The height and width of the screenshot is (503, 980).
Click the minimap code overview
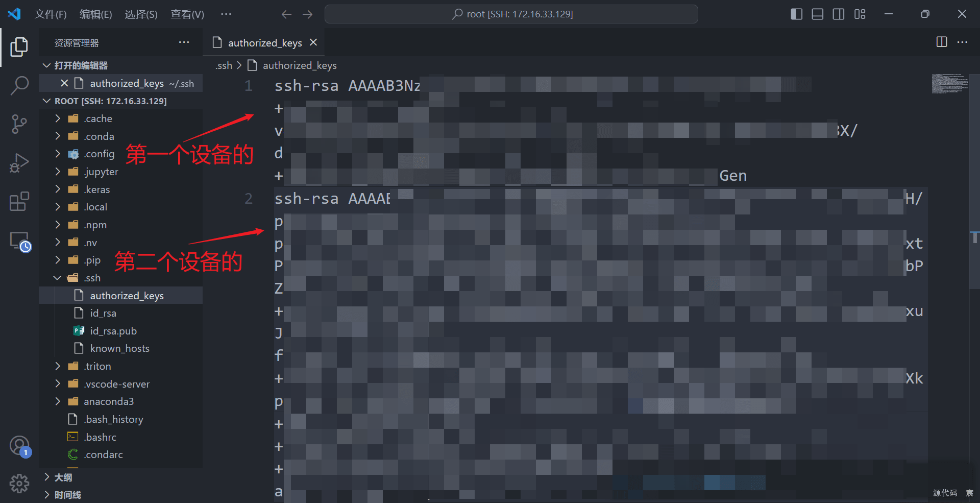click(949, 84)
